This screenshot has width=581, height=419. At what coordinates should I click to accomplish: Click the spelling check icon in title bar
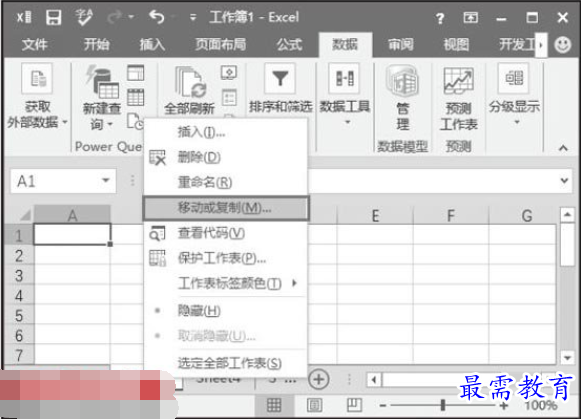tap(84, 17)
